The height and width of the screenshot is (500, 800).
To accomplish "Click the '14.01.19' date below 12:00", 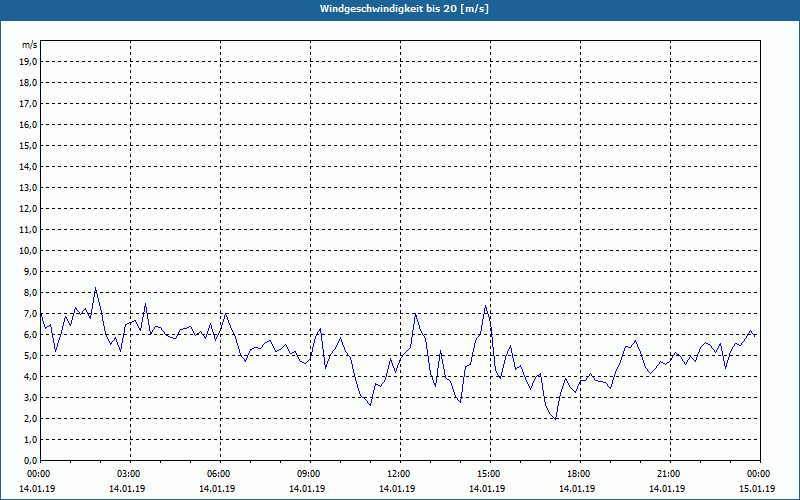I will [x=397, y=489].
